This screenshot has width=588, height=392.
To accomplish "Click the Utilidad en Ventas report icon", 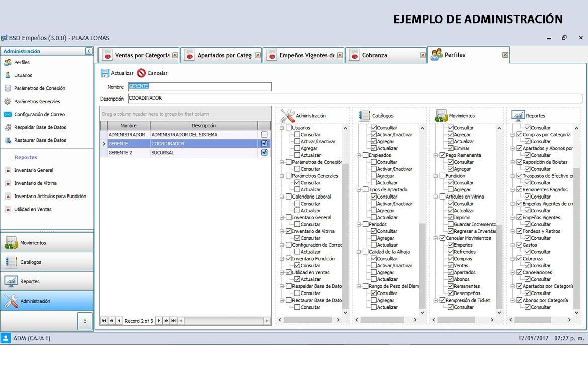I will (8, 209).
